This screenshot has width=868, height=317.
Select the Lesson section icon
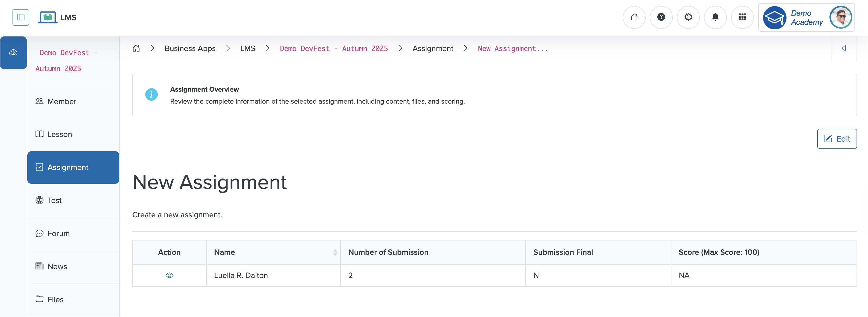39,134
